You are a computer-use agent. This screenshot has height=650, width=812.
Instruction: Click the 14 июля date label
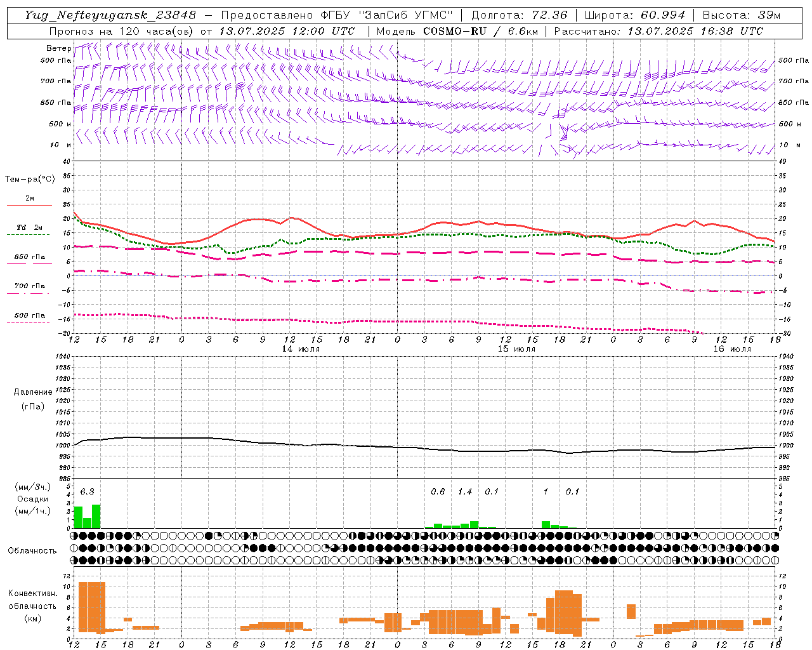tap(301, 349)
